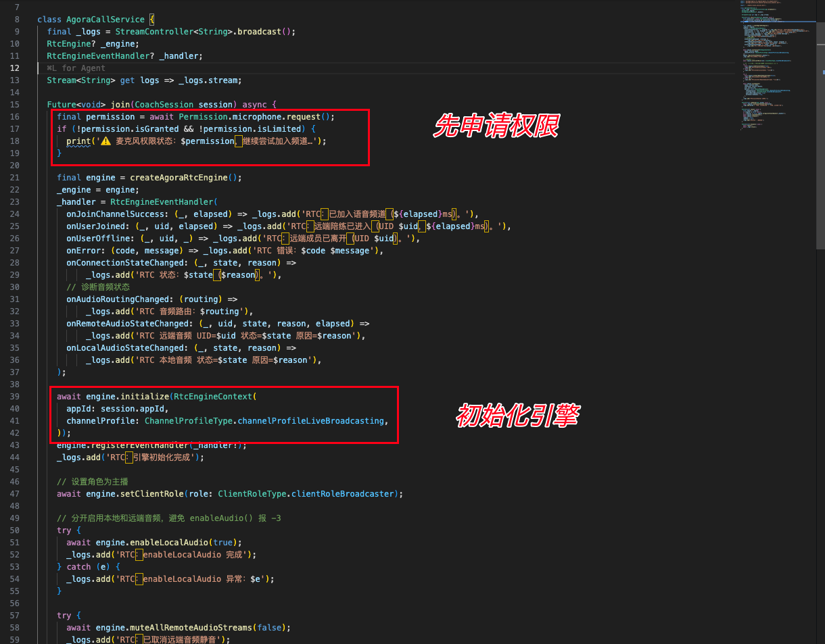Click the onAudioRoutingChanged callback name
Screen dimensions: 825x644
[x=118, y=299]
